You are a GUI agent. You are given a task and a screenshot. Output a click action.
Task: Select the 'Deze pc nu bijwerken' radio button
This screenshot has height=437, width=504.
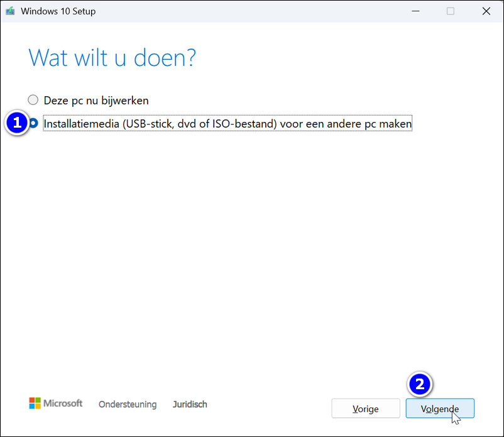pos(33,100)
